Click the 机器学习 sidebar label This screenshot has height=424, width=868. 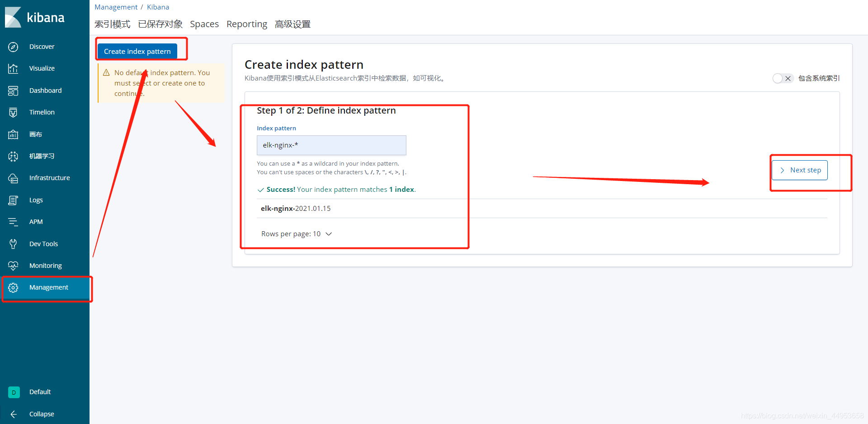click(x=42, y=156)
